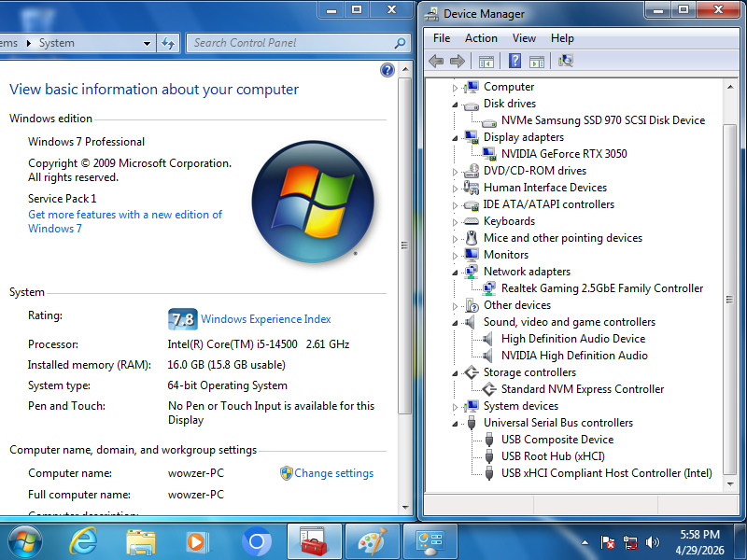This screenshot has width=747, height=560.
Task: Expand the Other devices node
Action: tap(455, 306)
